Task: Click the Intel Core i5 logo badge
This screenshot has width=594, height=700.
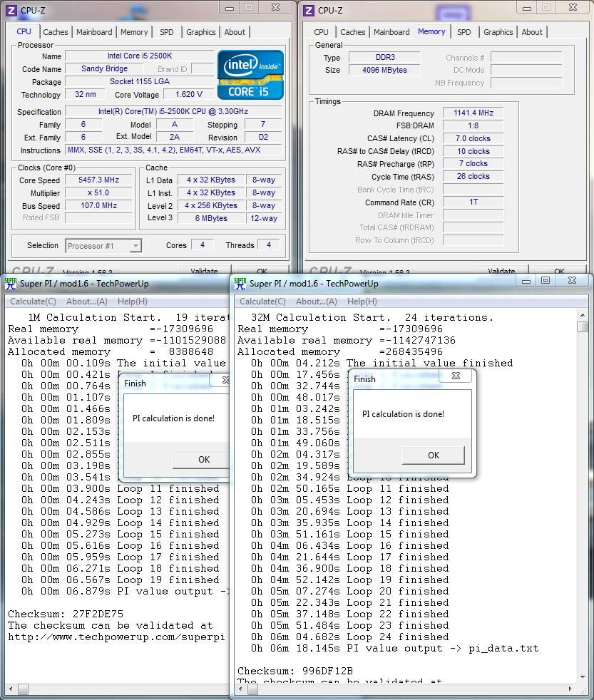Action: tap(250, 75)
